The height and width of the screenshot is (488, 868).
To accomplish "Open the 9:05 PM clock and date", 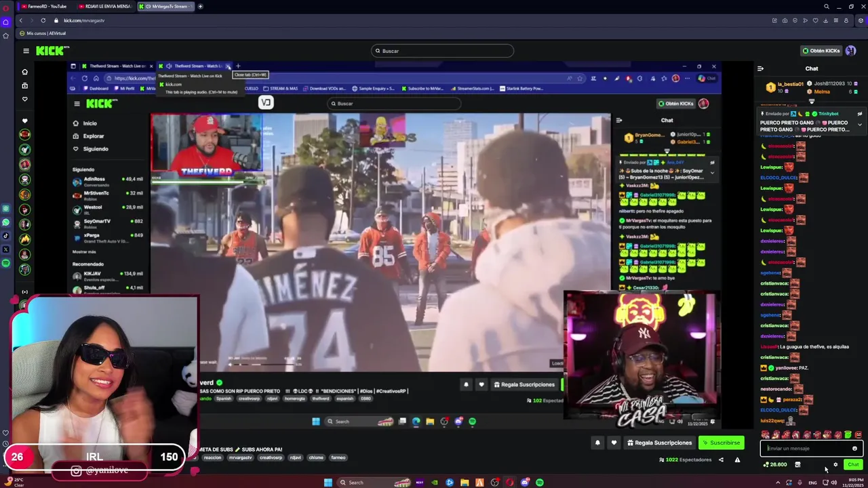I will pos(852,483).
